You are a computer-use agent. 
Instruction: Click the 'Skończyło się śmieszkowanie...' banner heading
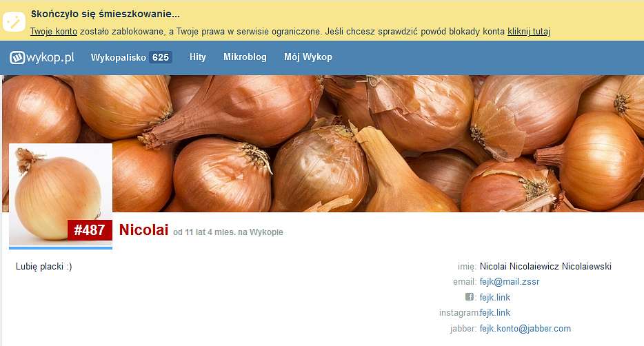[105, 14]
